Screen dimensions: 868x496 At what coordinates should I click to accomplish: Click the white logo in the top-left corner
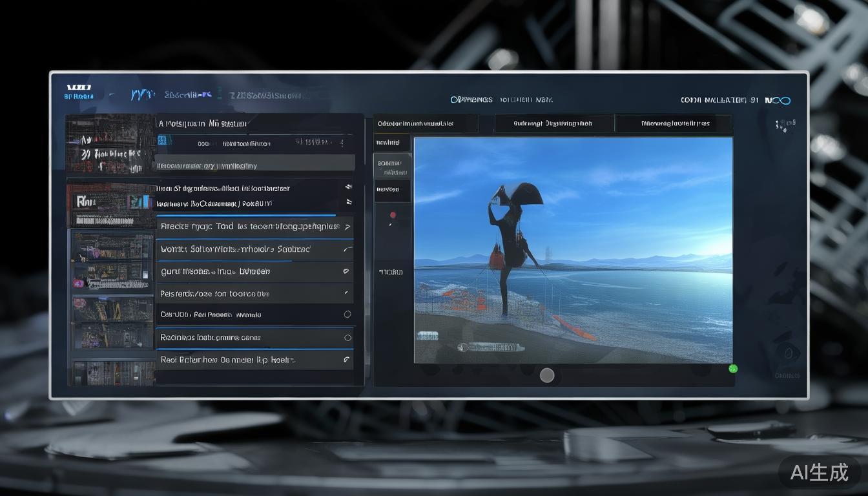pos(79,87)
